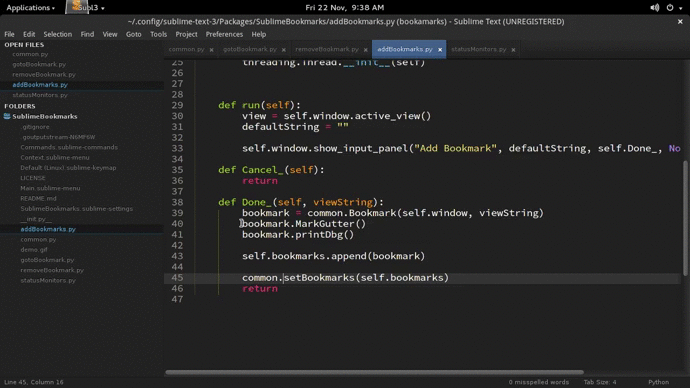690x388 pixels.
Task: Open the Python syntax selector
Action: [x=658, y=382]
